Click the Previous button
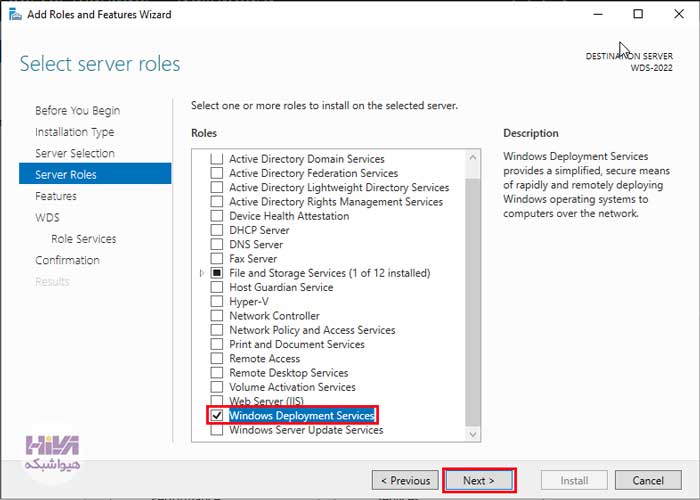The width and height of the screenshot is (700, 500). pos(405,480)
